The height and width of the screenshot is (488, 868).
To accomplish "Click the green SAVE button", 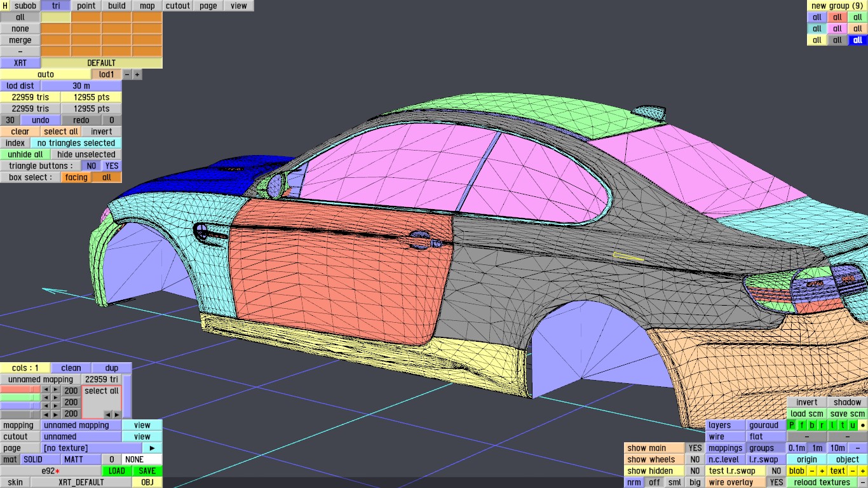I will click(x=147, y=471).
